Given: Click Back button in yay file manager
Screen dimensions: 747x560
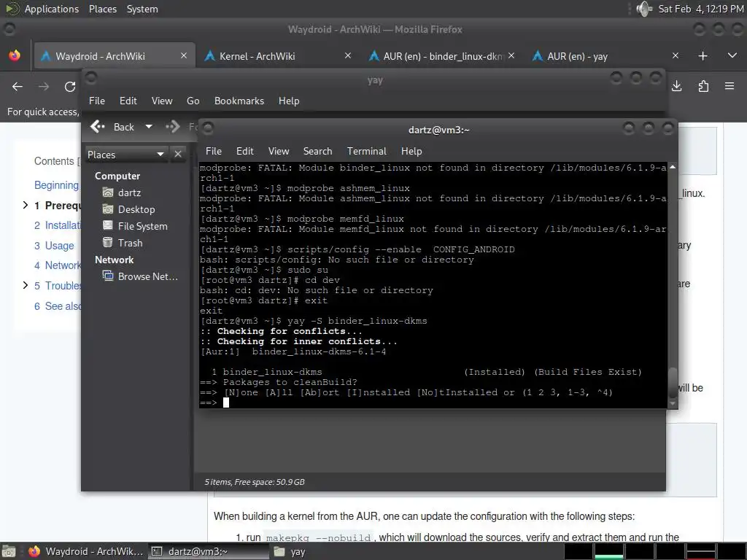Looking at the screenshot, I should (x=112, y=127).
